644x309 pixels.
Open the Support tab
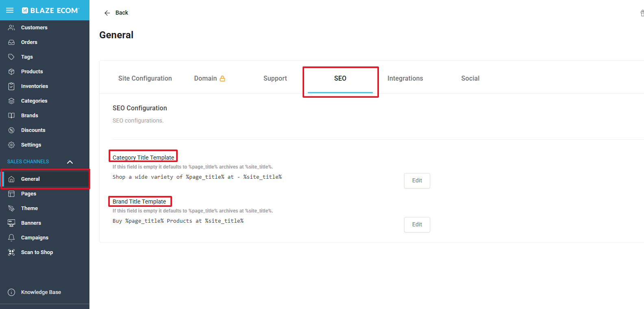tap(275, 79)
